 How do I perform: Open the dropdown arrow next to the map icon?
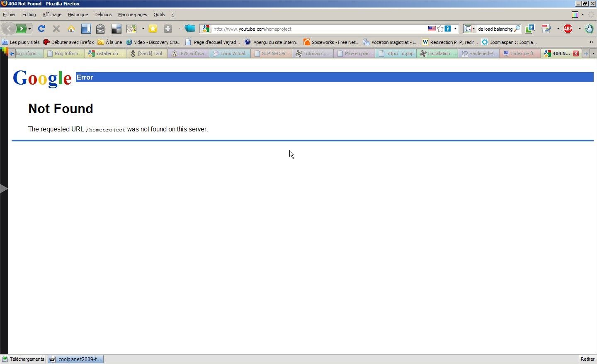[143, 29]
